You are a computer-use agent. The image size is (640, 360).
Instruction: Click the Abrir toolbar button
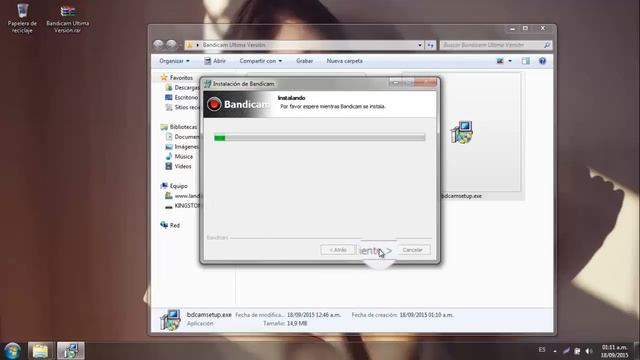[215, 61]
